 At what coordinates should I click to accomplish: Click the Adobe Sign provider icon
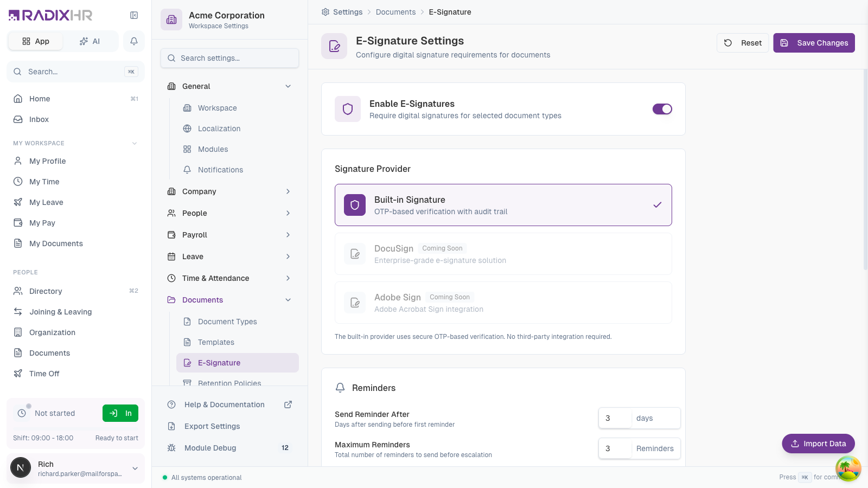pyautogui.click(x=355, y=303)
